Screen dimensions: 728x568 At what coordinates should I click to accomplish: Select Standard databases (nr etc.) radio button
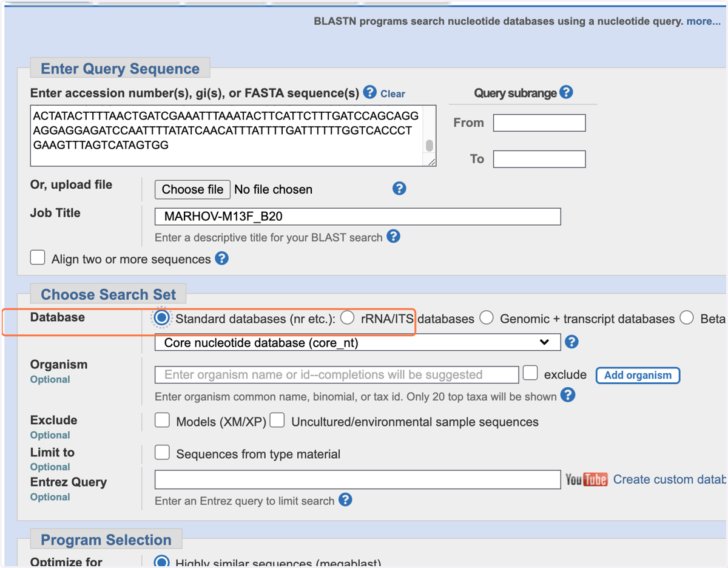click(x=161, y=317)
